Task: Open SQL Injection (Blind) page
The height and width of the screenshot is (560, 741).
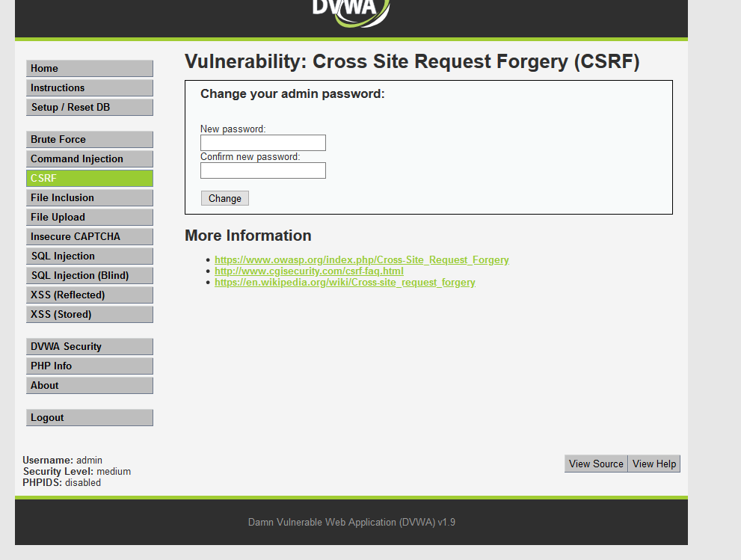Action: click(90, 275)
